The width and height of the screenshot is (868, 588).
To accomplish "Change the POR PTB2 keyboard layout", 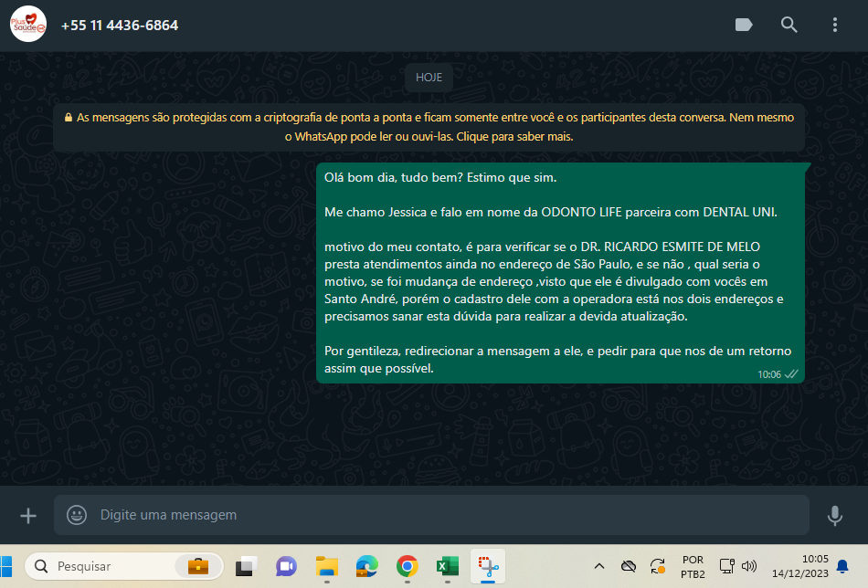I will [693, 567].
